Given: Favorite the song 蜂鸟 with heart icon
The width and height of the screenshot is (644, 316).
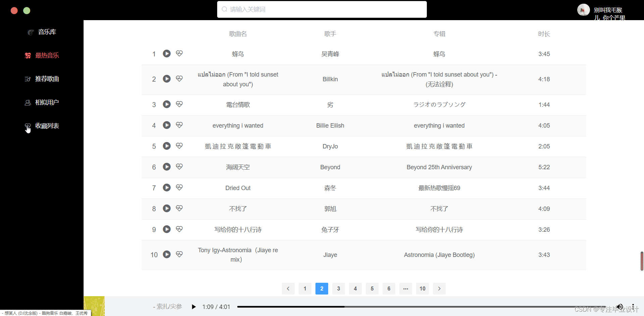Looking at the screenshot, I should click(179, 53).
